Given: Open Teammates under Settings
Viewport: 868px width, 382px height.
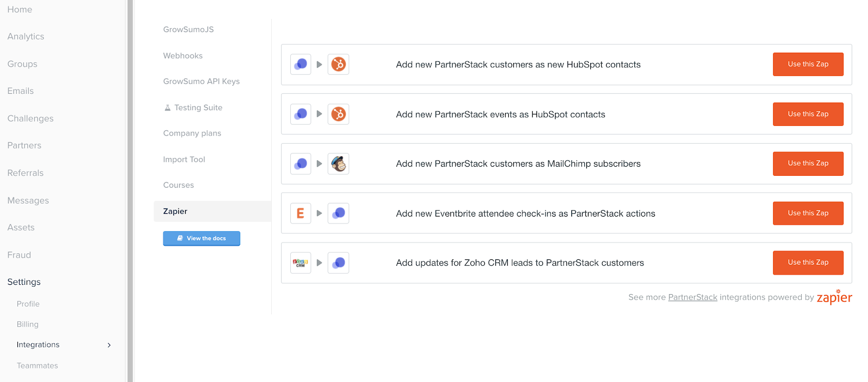Looking at the screenshot, I should (x=37, y=366).
